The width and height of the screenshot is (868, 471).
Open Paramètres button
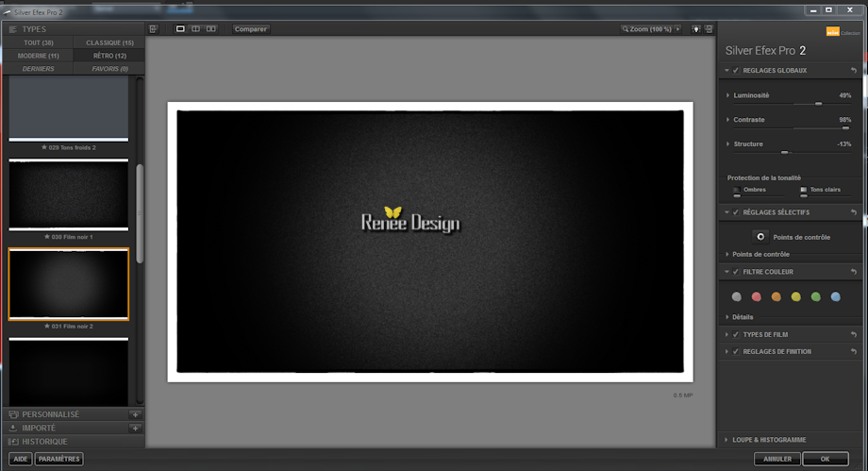point(59,459)
